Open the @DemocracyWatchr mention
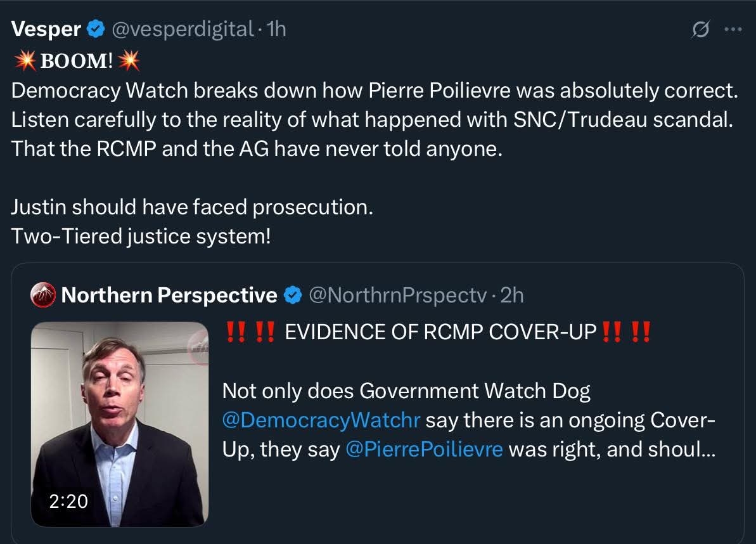Screen dimensions: 756x544 [322, 420]
